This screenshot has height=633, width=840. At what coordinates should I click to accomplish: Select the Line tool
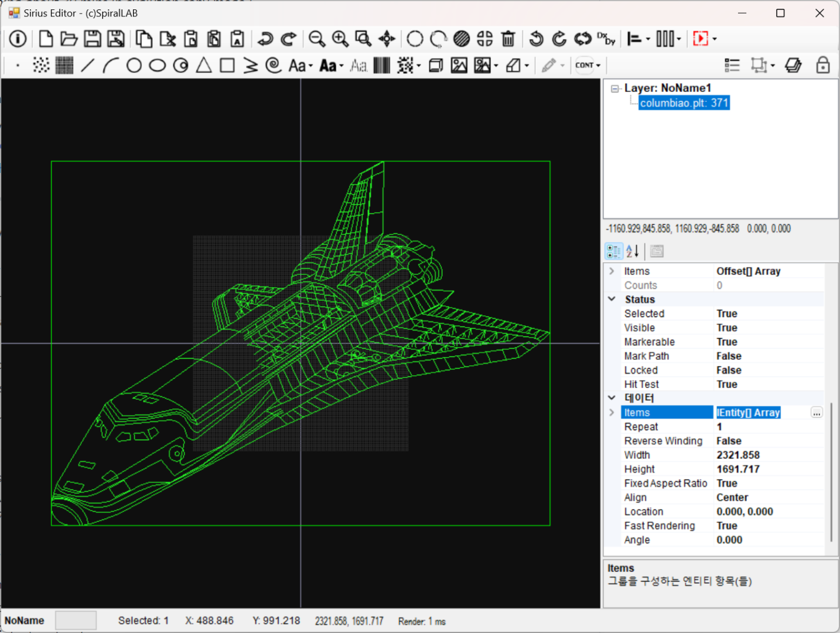[87, 65]
